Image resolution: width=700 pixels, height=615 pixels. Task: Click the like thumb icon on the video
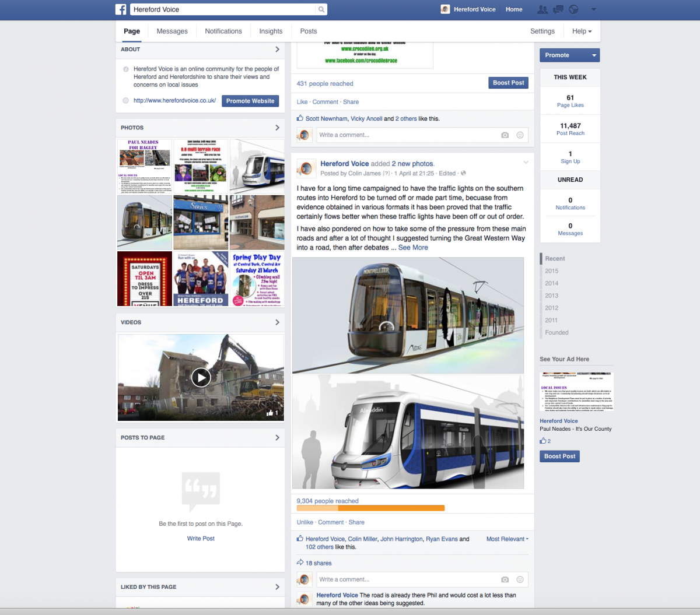pyautogui.click(x=270, y=413)
